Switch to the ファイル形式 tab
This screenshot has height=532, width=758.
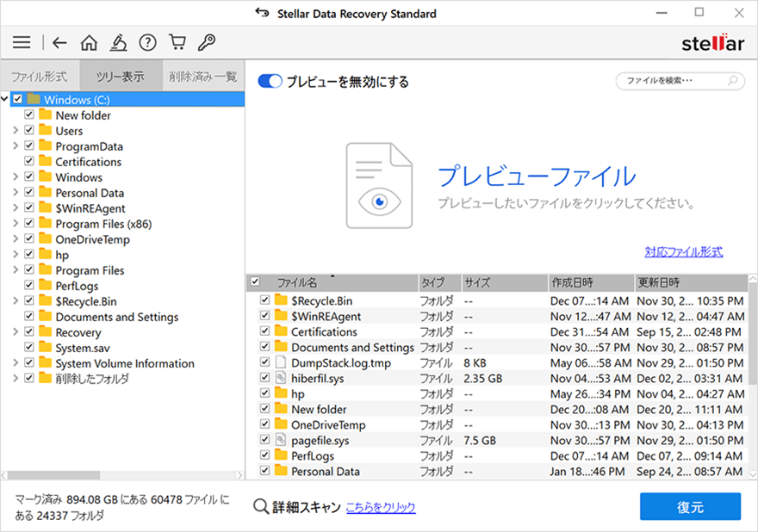[40, 77]
